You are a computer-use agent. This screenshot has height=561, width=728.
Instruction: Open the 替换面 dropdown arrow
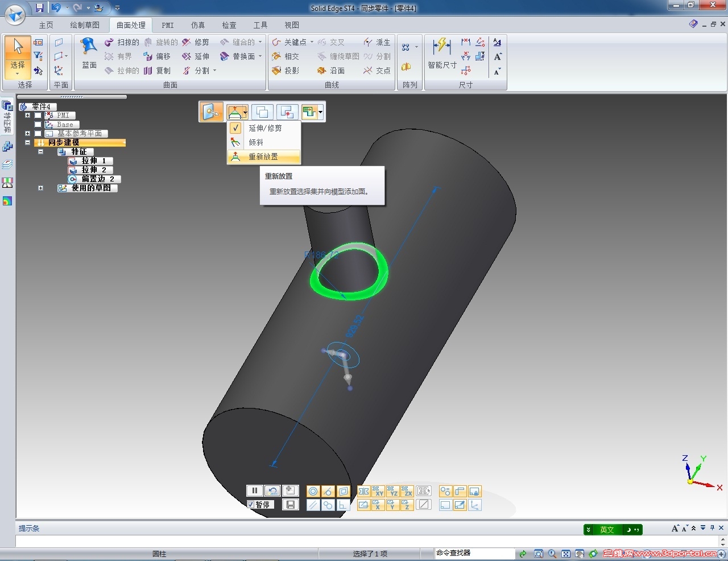(x=260, y=56)
